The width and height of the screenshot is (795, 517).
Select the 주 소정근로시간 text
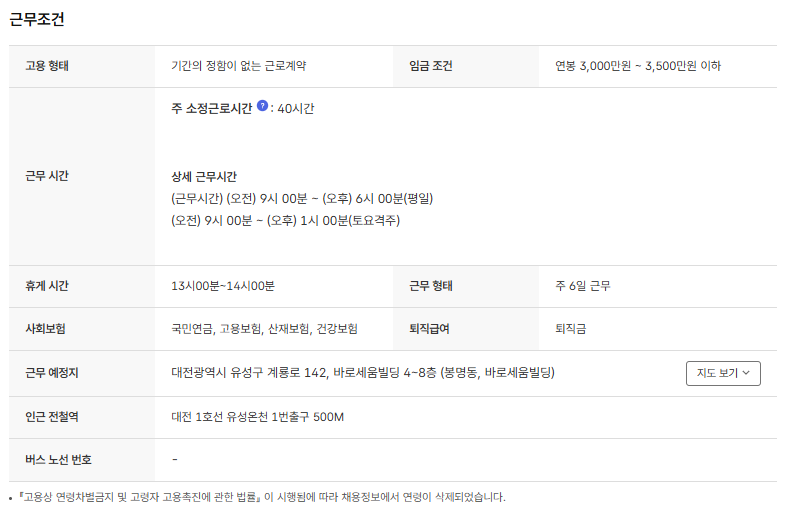[x=211, y=108]
